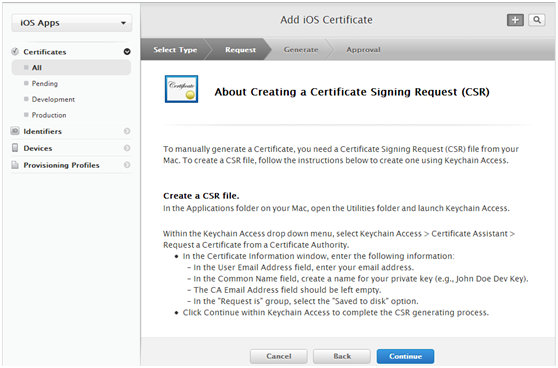Screen dimensions: 558x368
Task: Click the 'Click Continue within Keychain Access' bullet
Action: [x=332, y=312]
